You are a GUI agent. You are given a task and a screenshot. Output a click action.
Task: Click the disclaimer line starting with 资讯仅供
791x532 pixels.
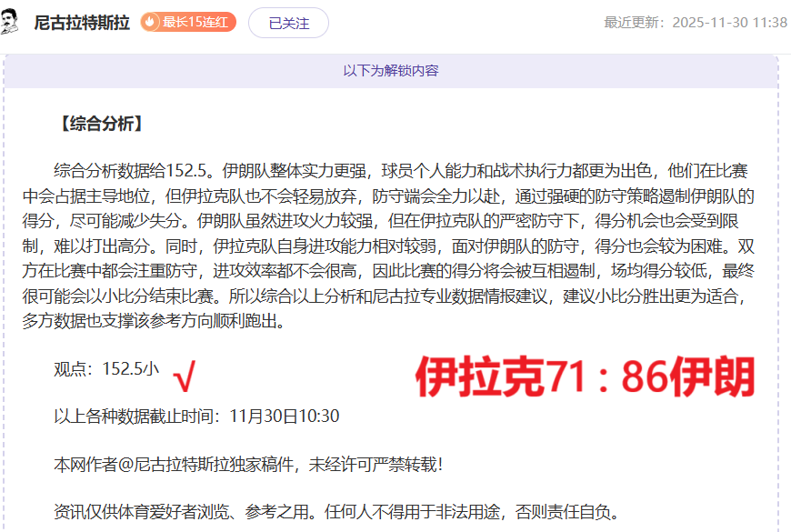(336, 513)
